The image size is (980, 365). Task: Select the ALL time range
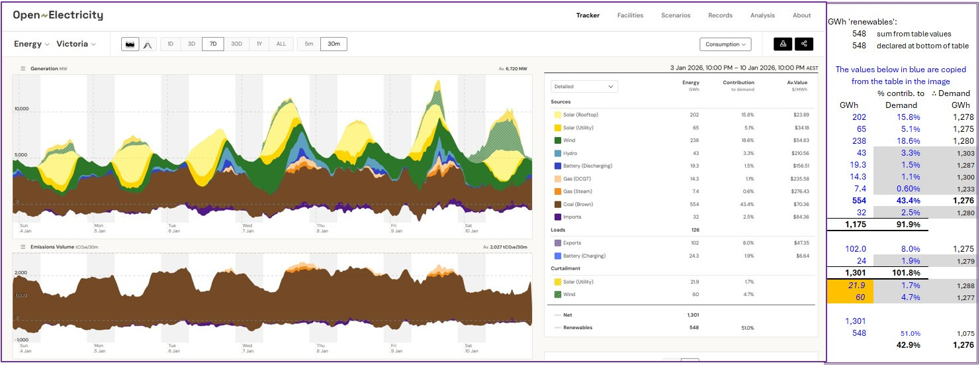[x=281, y=44]
